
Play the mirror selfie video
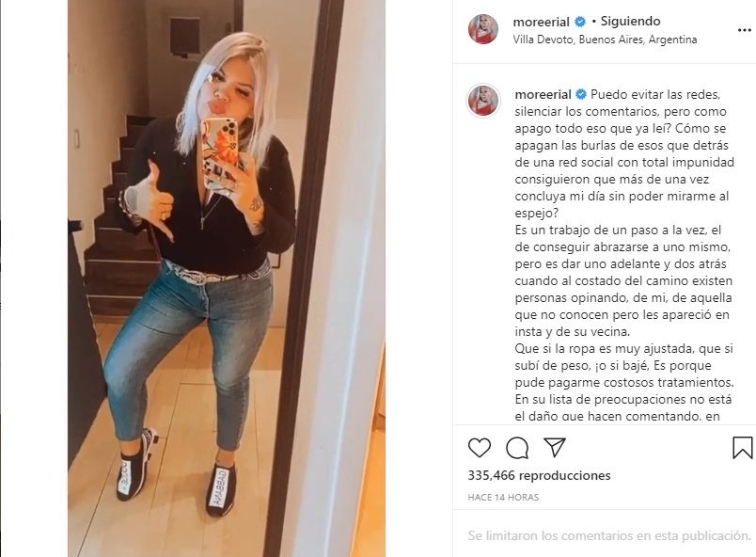(227, 278)
